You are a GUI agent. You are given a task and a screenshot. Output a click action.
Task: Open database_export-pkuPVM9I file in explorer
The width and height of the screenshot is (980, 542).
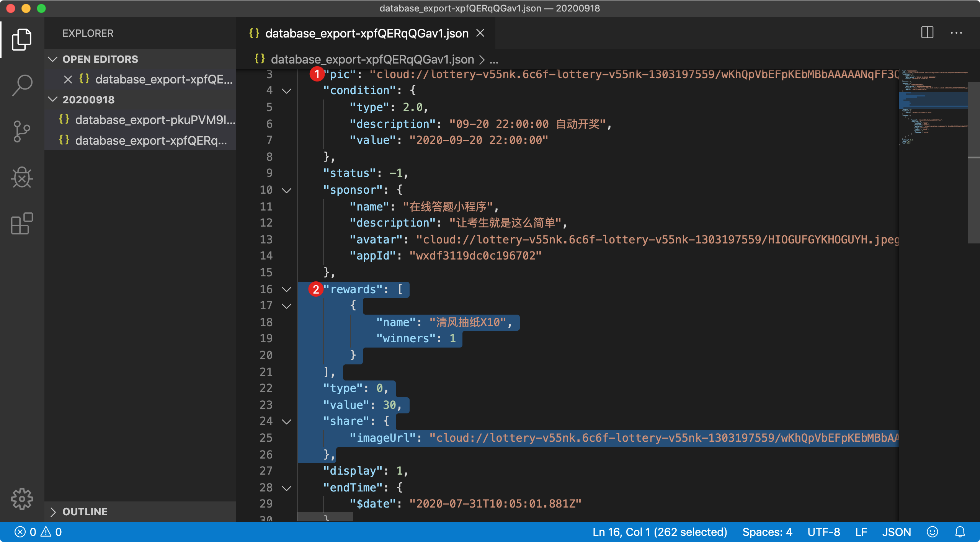(155, 120)
